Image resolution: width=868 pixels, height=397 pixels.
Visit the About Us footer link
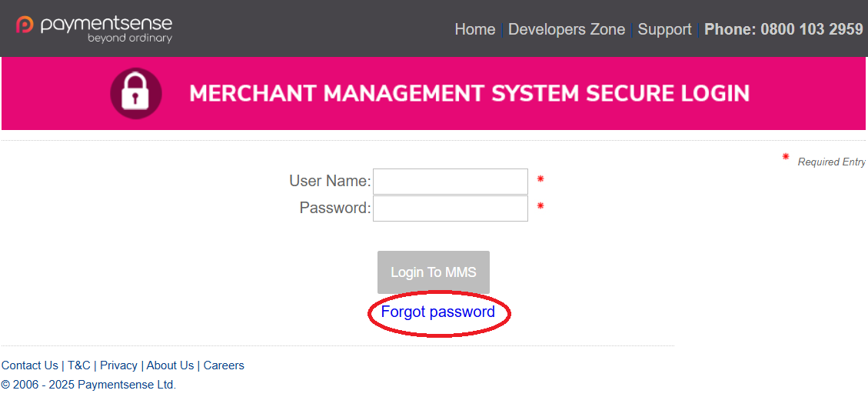click(x=171, y=365)
